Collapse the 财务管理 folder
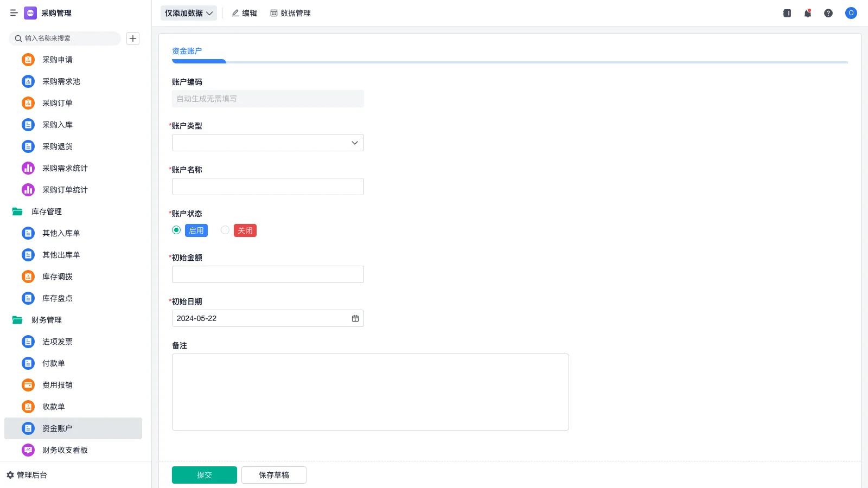 tap(17, 320)
